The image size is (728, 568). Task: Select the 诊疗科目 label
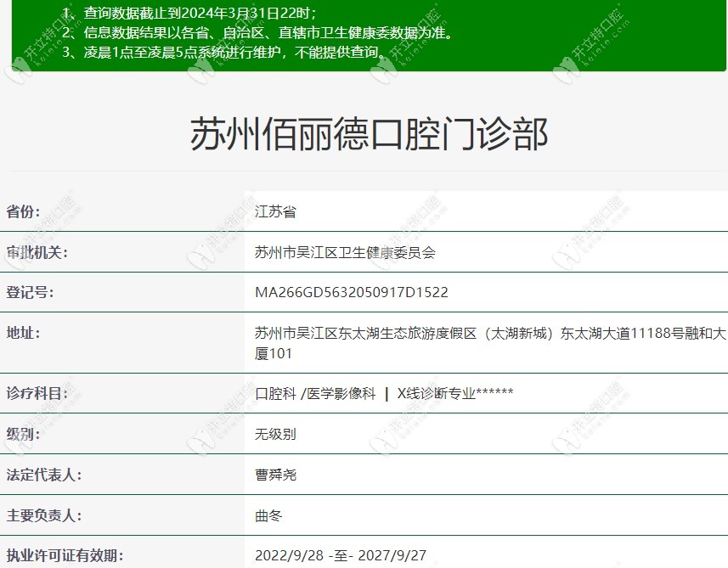[37, 393]
